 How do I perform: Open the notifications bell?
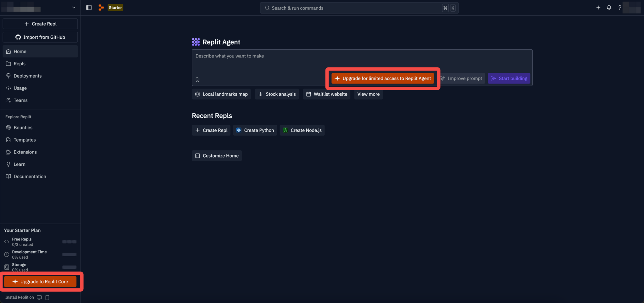(609, 8)
